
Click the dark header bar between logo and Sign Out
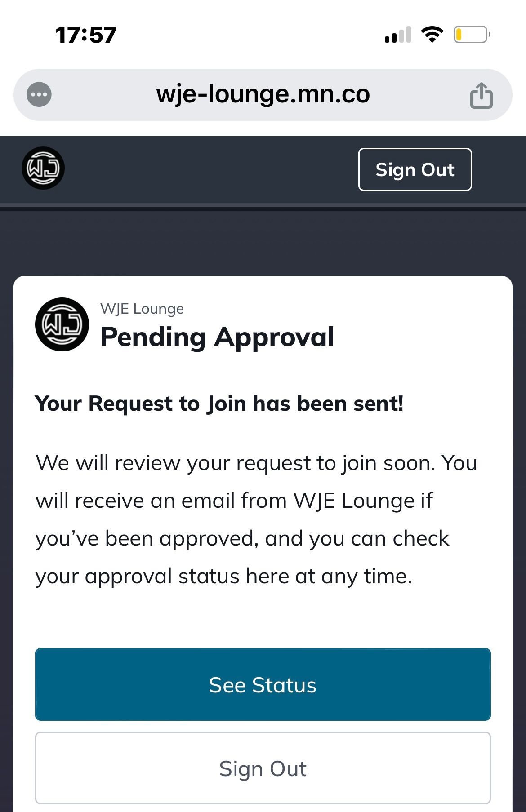(x=211, y=169)
